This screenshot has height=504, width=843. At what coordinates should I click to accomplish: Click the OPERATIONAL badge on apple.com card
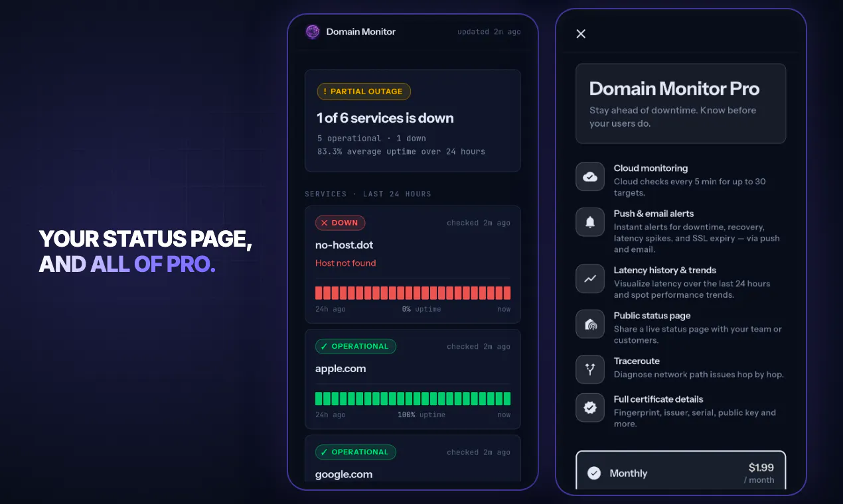tap(355, 346)
